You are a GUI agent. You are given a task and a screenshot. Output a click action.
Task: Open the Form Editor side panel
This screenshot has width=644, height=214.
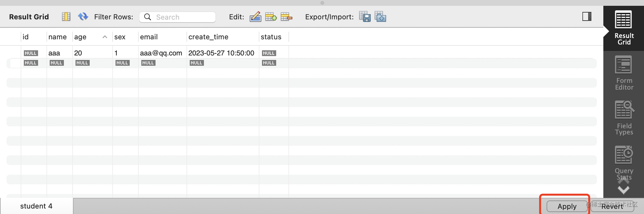pos(624,73)
